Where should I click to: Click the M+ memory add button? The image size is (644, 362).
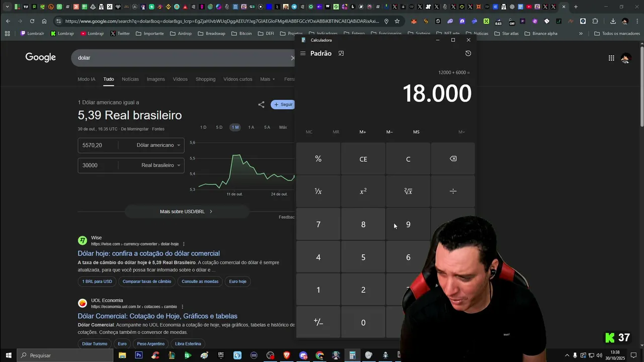363,132
